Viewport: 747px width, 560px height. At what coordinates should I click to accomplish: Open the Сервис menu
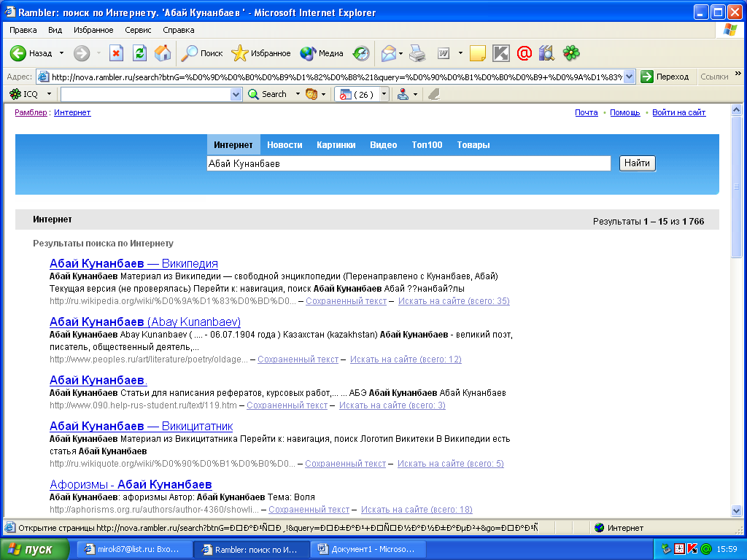138,30
